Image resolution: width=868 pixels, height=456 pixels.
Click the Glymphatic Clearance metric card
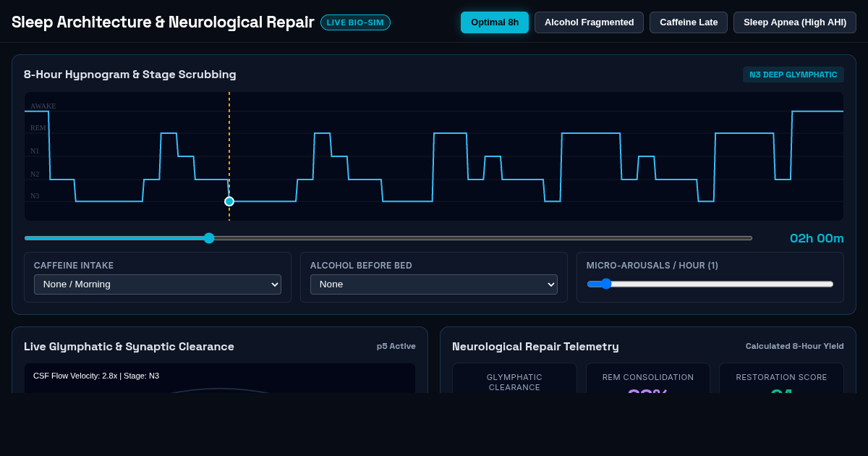tap(514, 378)
